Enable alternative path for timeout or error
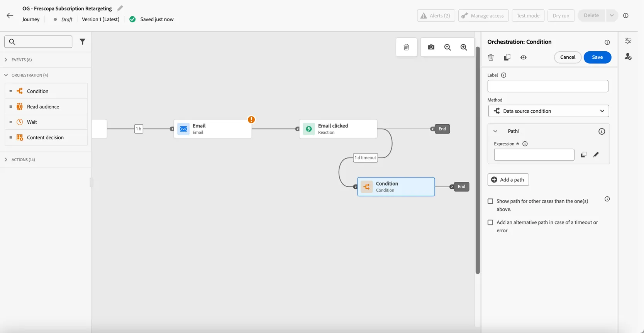Image resolution: width=644 pixels, height=333 pixels. pyautogui.click(x=490, y=222)
